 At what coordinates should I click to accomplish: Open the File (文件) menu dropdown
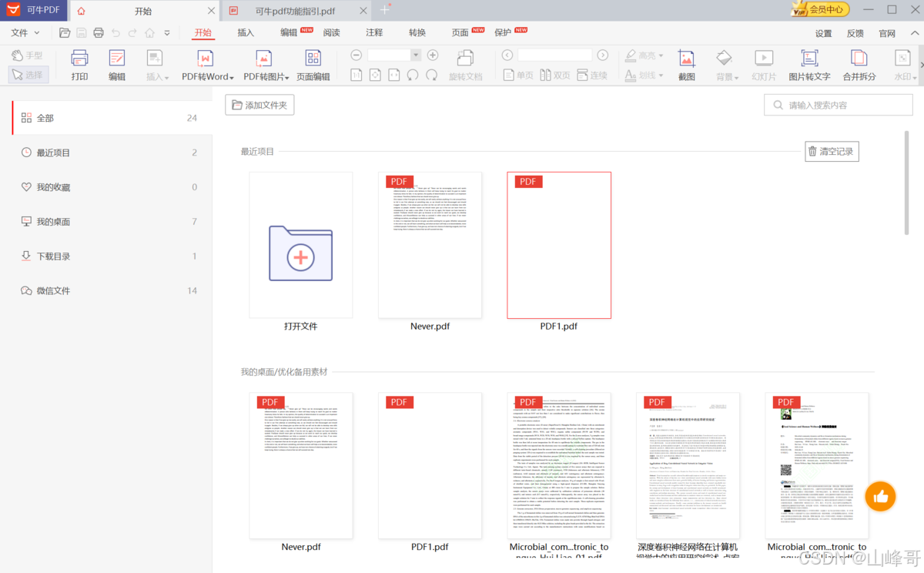pos(25,33)
